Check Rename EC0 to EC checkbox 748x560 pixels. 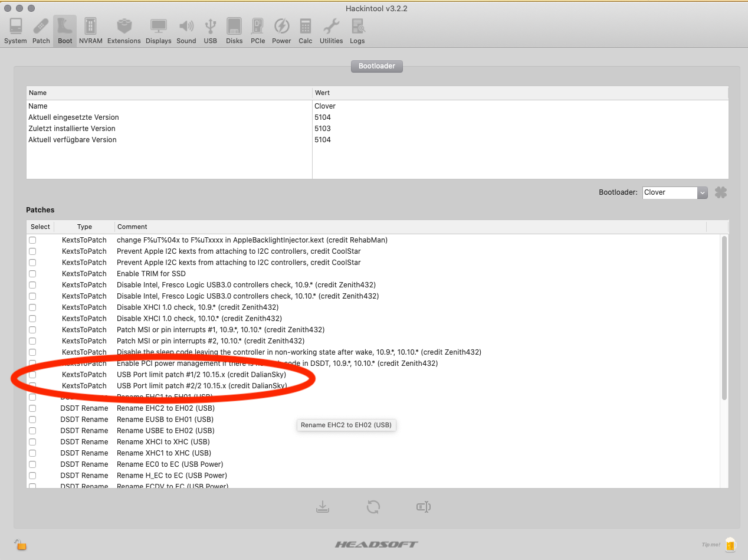tap(32, 464)
